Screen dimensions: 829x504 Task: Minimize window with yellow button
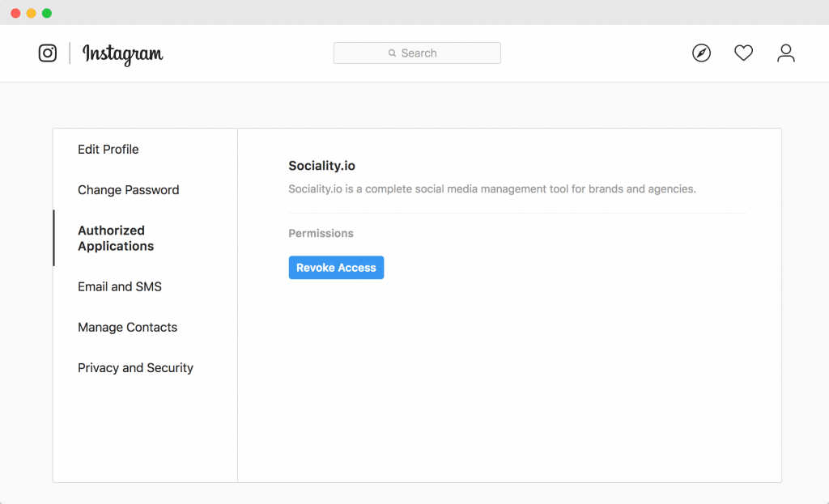[32, 13]
